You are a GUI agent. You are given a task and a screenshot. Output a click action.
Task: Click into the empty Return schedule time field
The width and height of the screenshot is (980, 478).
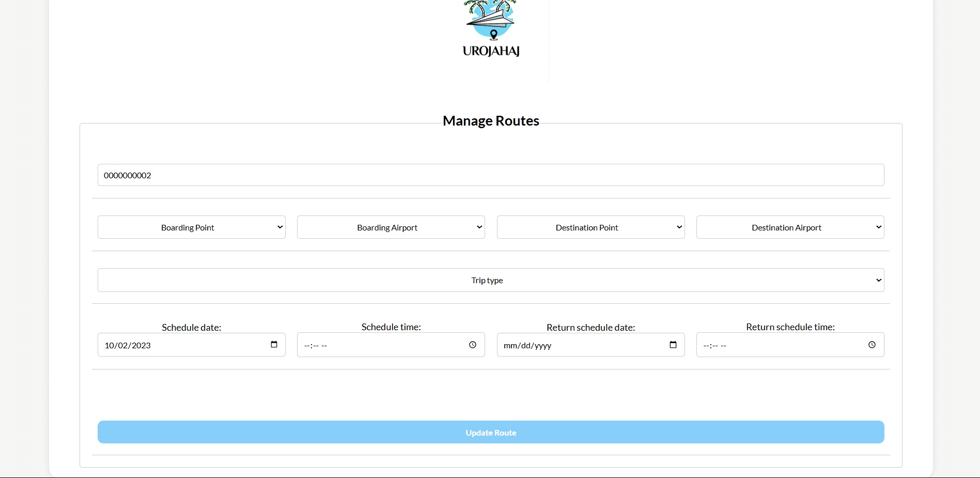[780, 345]
